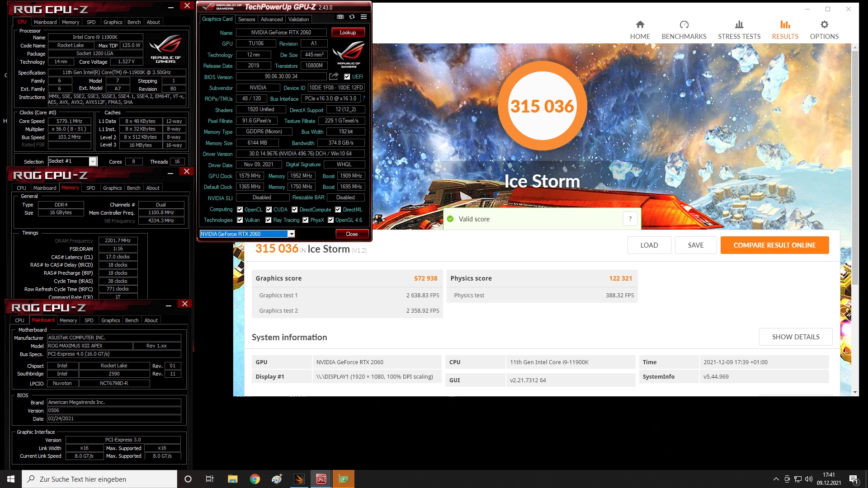Click the Windows search box

coord(99,479)
